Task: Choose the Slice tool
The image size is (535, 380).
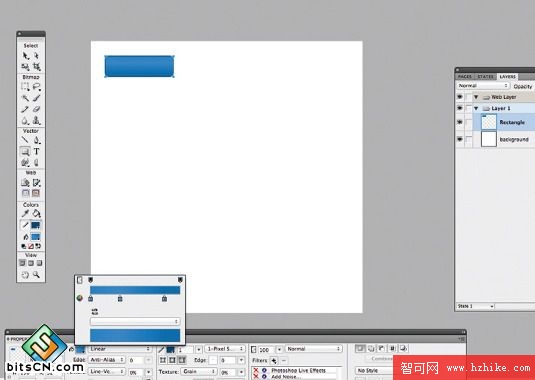Action: point(36,182)
